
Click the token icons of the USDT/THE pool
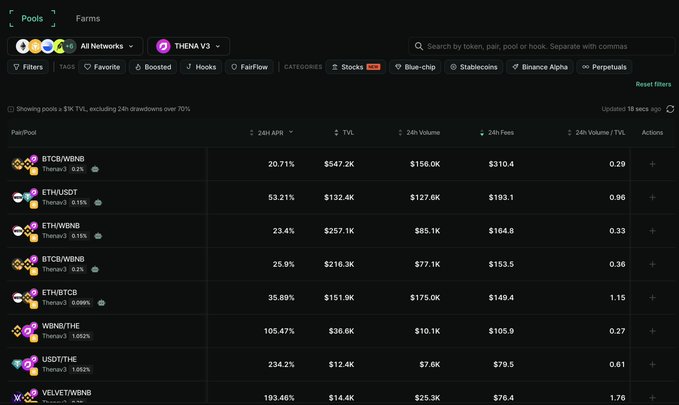click(x=25, y=365)
